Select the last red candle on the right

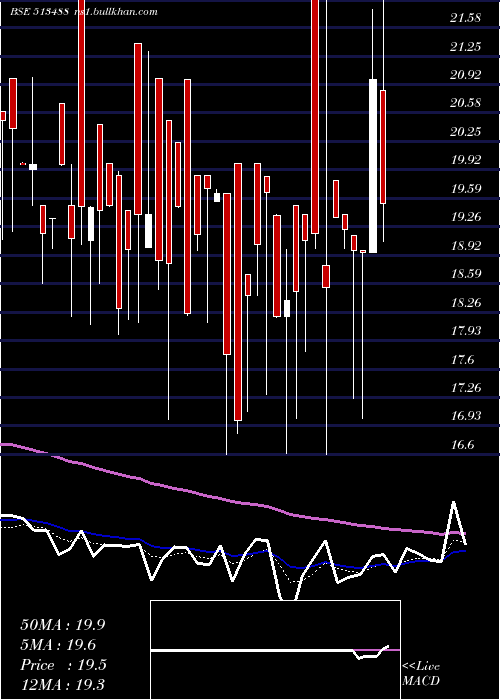tap(383, 147)
